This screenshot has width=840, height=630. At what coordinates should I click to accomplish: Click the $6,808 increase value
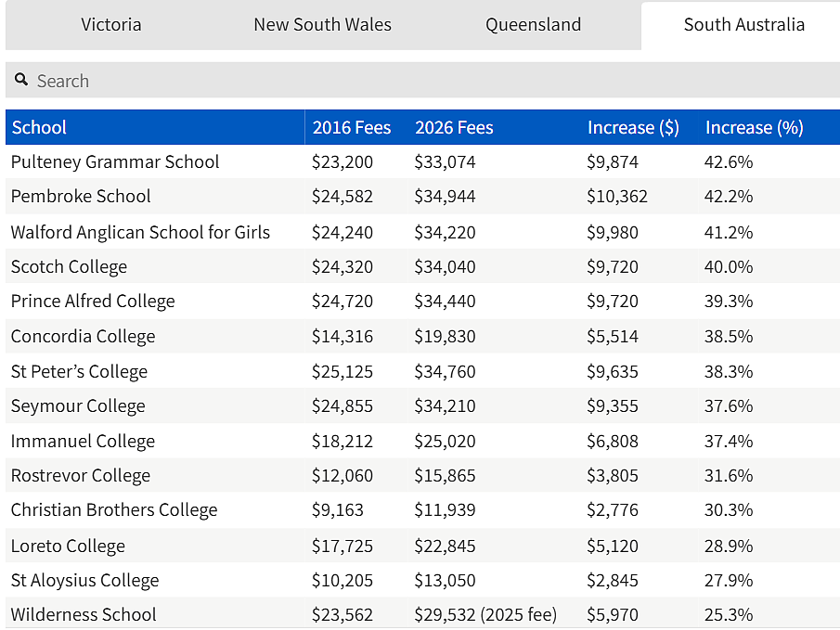click(x=613, y=442)
